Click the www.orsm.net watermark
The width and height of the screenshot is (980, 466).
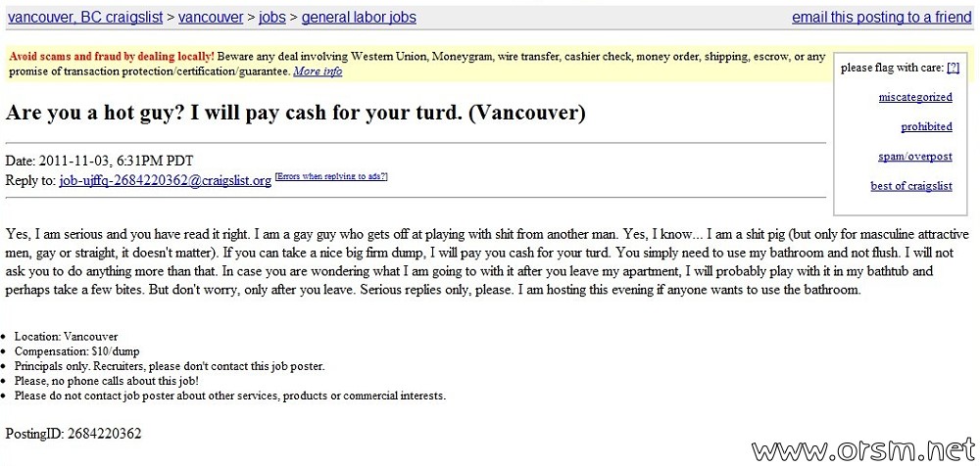pos(863,448)
